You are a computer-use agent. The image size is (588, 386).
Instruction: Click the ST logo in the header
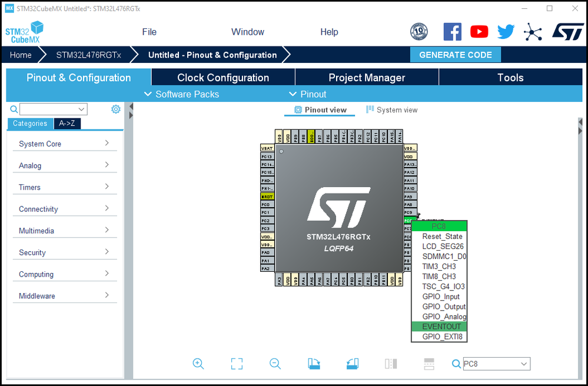568,32
